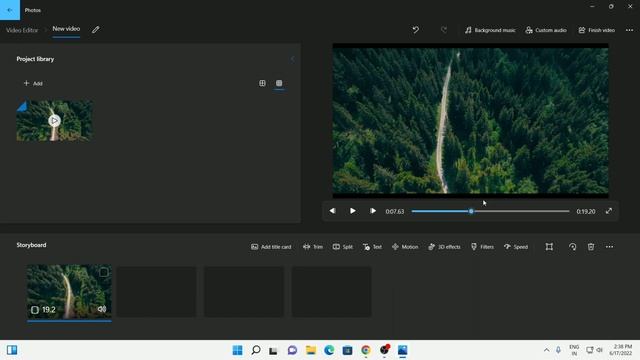Remove or show black bars icon

pyautogui.click(x=549, y=247)
